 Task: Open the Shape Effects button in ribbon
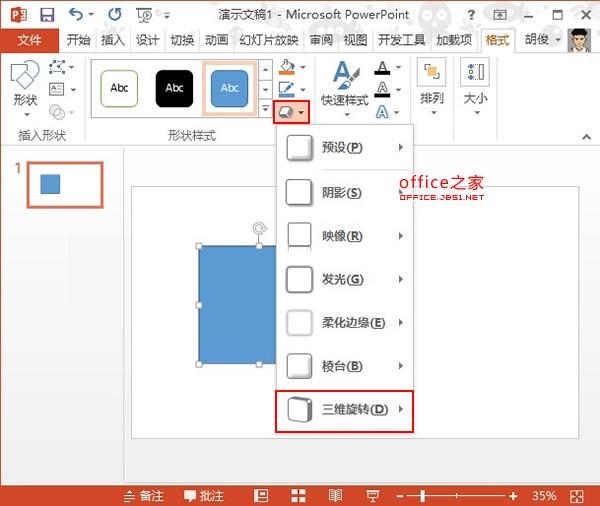point(290,112)
